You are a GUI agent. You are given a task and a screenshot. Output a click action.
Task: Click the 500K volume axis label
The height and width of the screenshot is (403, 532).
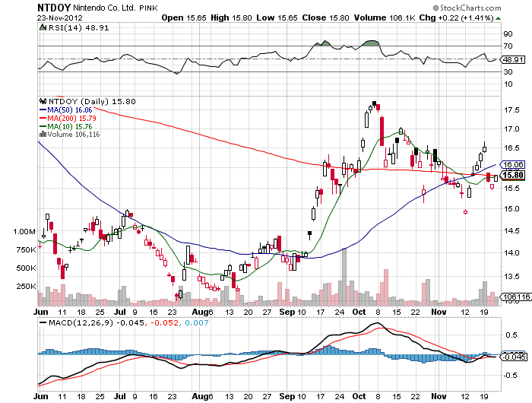(26, 268)
